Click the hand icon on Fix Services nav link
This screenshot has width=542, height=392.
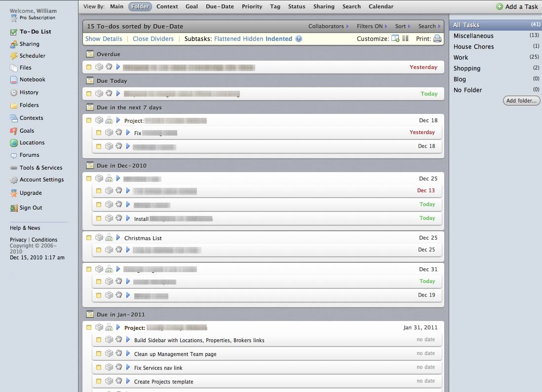118,367
